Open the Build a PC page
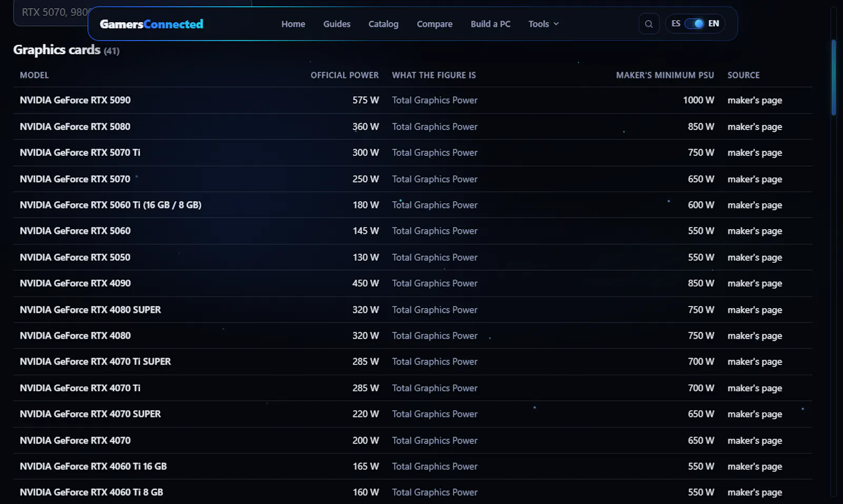 click(x=490, y=24)
